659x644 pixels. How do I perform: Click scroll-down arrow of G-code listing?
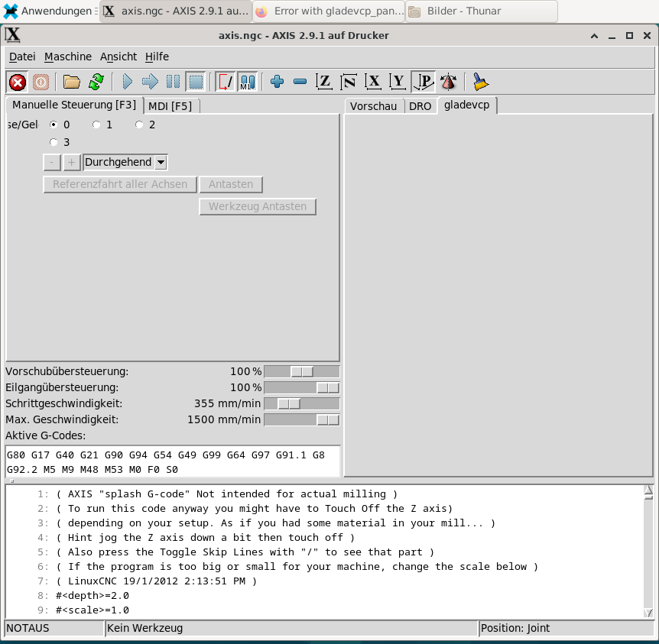pos(648,613)
